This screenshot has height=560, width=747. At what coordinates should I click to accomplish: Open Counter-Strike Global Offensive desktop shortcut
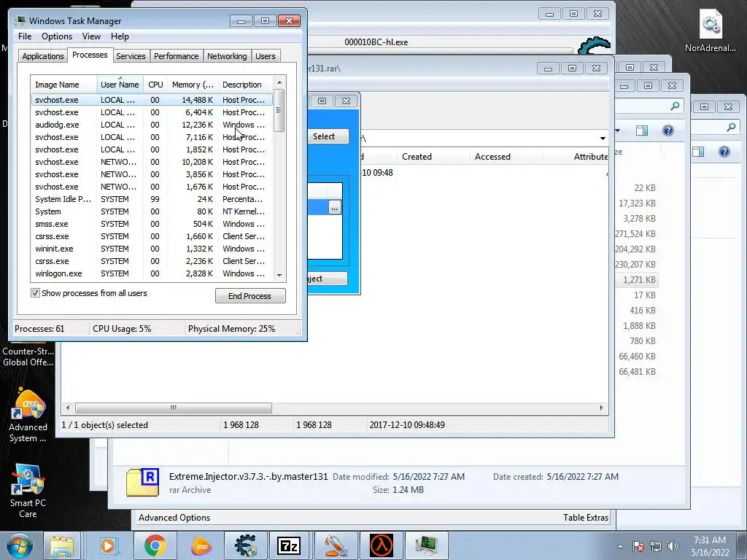click(x=28, y=356)
